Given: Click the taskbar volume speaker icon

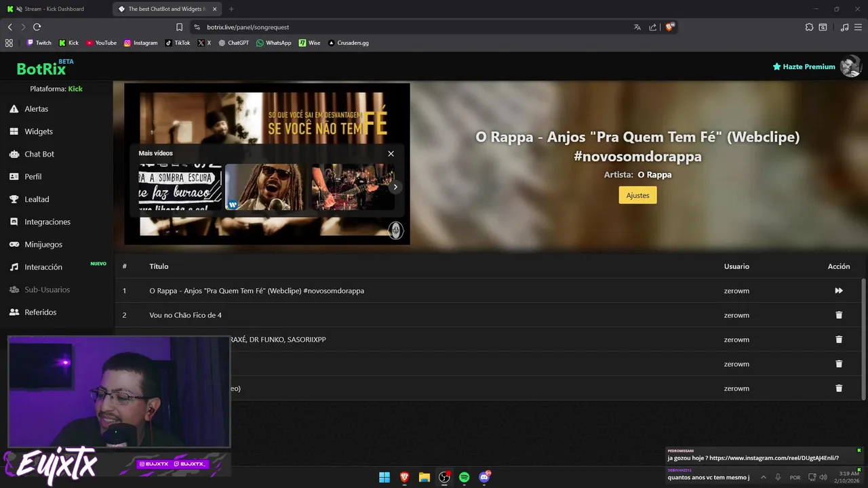Looking at the screenshot, I should pyautogui.click(x=823, y=477).
